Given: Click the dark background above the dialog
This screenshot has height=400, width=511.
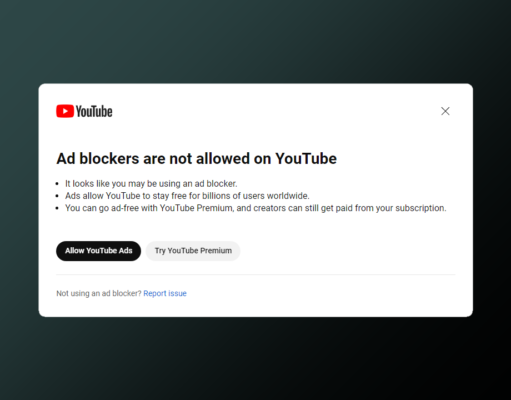Looking at the screenshot, I should coord(255,40).
